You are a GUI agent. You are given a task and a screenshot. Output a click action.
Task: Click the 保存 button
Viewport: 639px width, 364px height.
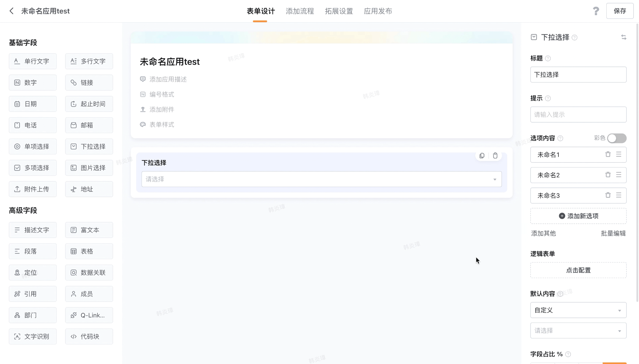620,11
